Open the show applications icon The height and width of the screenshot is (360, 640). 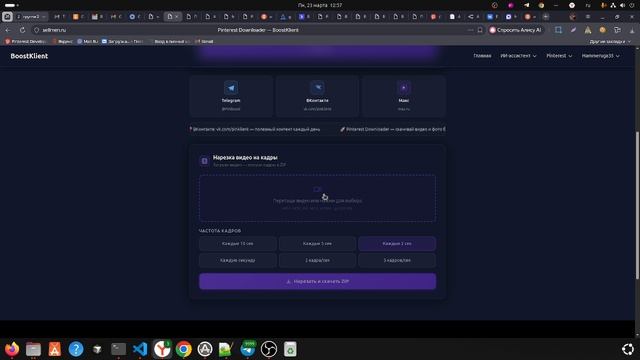pos(628,349)
